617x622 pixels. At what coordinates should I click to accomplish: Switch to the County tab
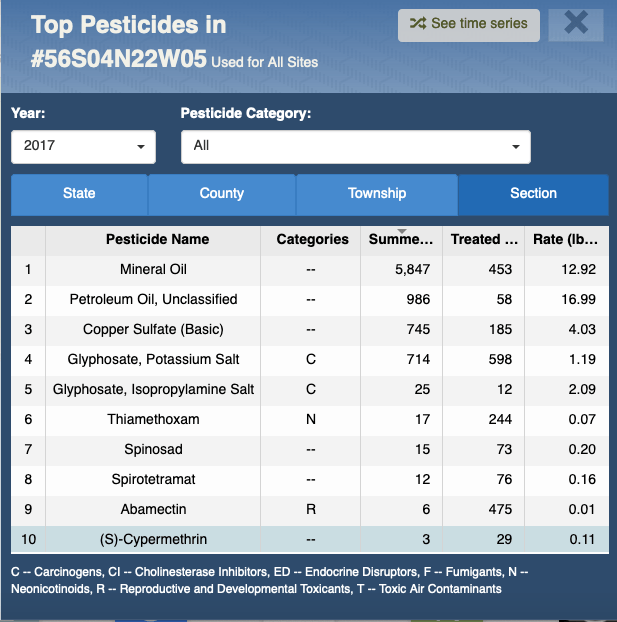222,194
